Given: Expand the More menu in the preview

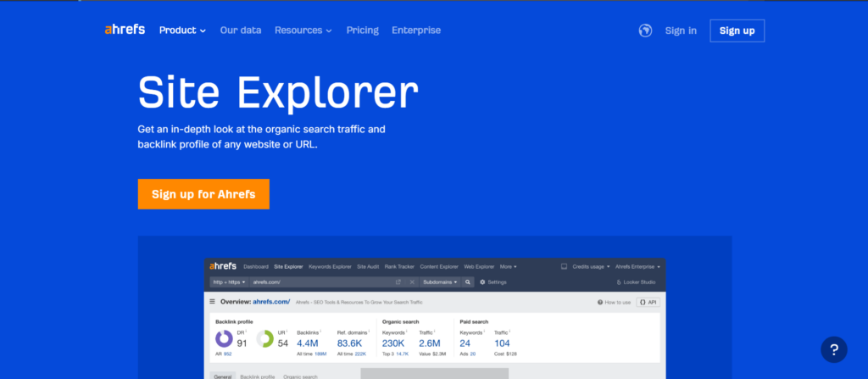Looking at the screenshot, I should click(x=509, y=266).
